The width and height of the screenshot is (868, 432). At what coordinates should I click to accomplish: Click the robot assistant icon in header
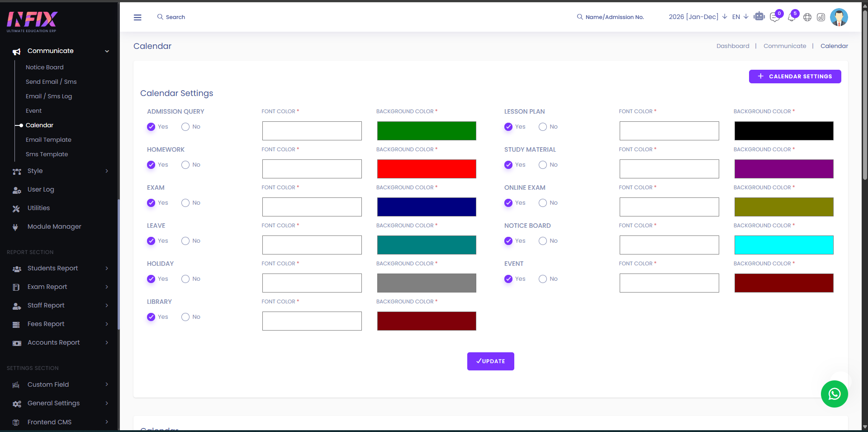pyautogui.click(x=759, y=17)
